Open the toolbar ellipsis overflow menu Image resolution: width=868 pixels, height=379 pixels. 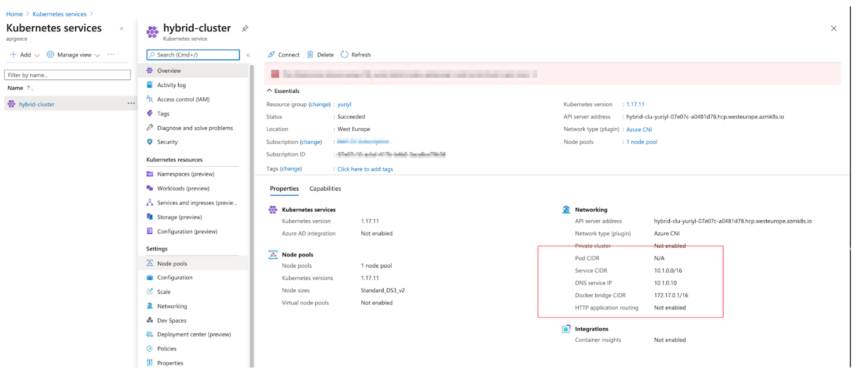111,54
